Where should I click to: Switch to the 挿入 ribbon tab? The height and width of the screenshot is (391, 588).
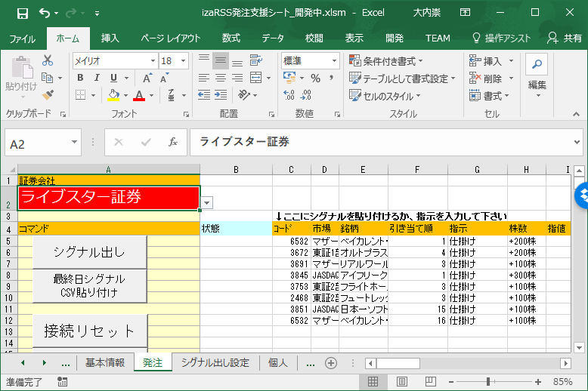110,38
